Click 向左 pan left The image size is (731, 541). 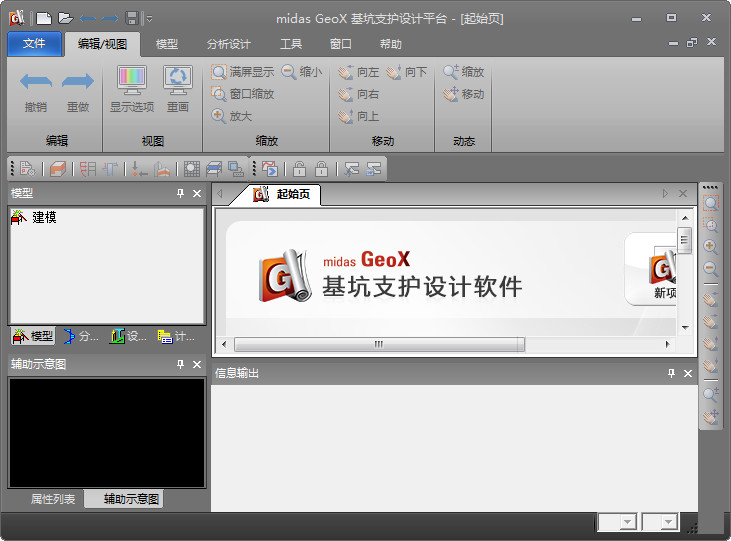359,72
